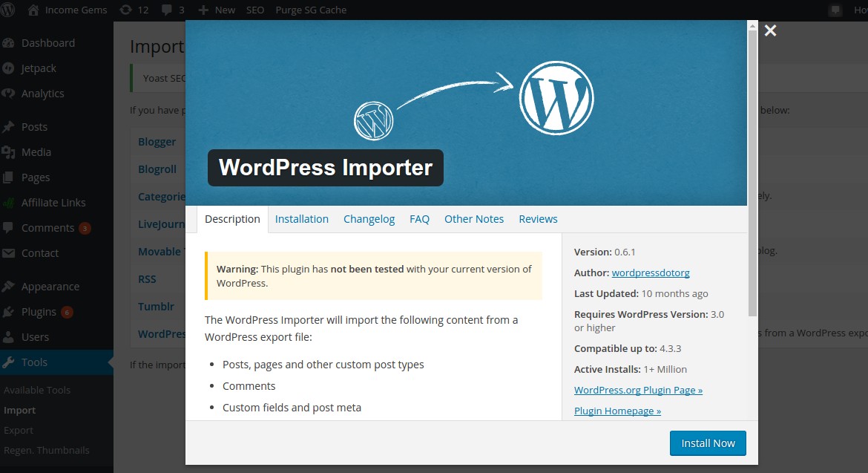Click Blogger importer link behind dialog

tap(157, 142)
